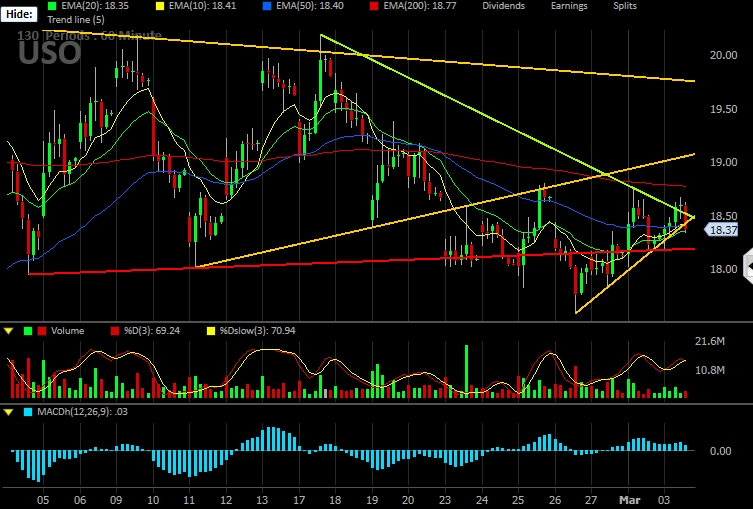Click the green EMA(20) color swatch
Viewport: 753px width, 509px height.
pyautogui.click(x=52, y=6)
